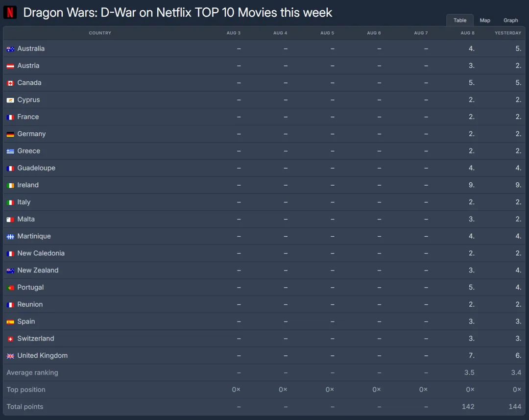Click the Canada flag icon
This screenshot has height=420, width=529.
[x=10, y=83]
